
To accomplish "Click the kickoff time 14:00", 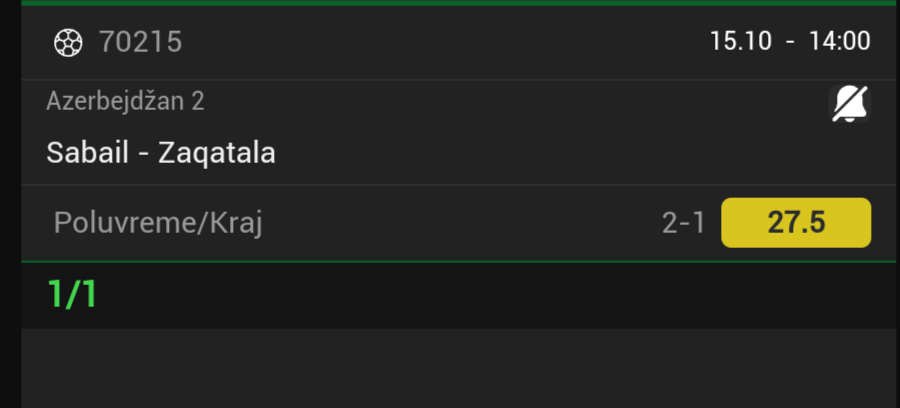I will (839, 41).
